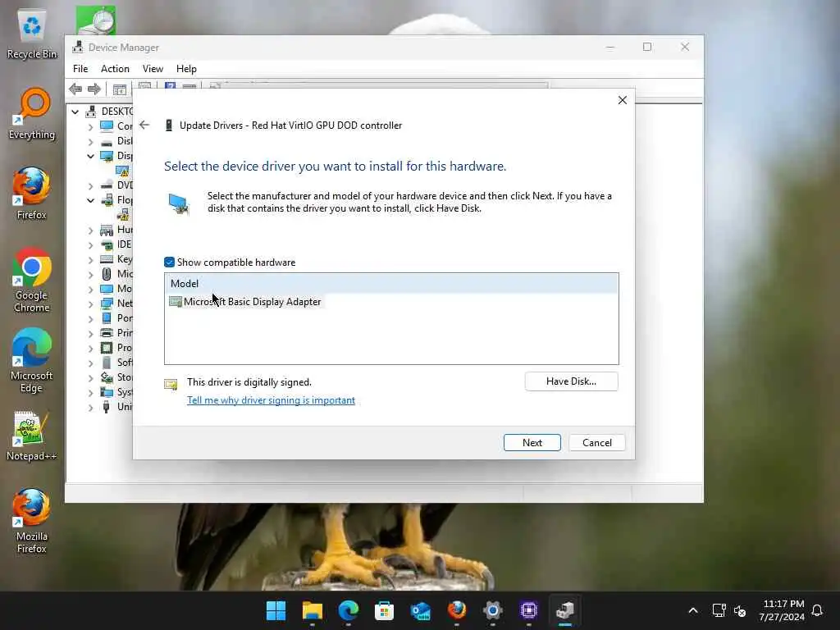Open Microsoft Edge from taskbar
Image resolution: width=840 pixels, height=630 pixels.
click(x=348, y=610)
